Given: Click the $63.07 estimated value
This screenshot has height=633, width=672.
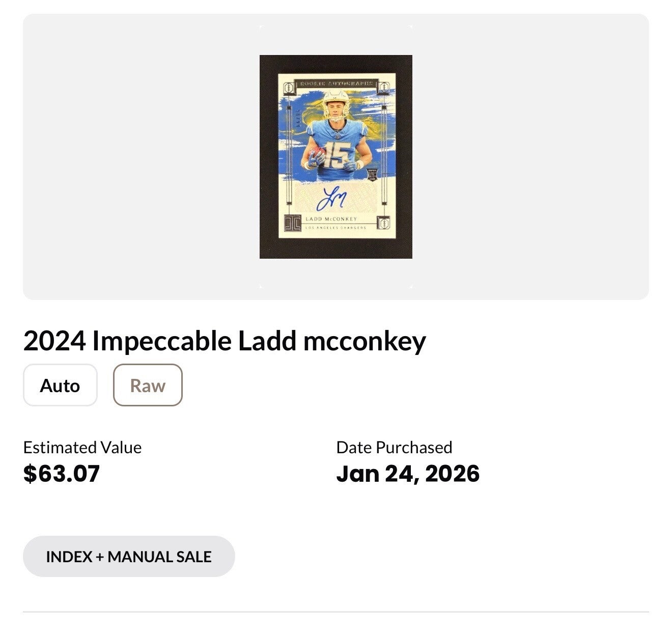Looking at the screenshot, I should coord(62,474).
